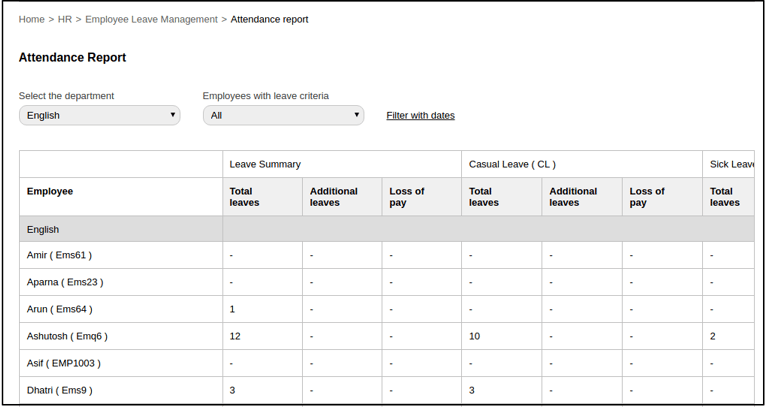This screenshot has width=768, height=407.
Task: Click on Arun ( Ems64 ) row
Action: coord(59,309)
